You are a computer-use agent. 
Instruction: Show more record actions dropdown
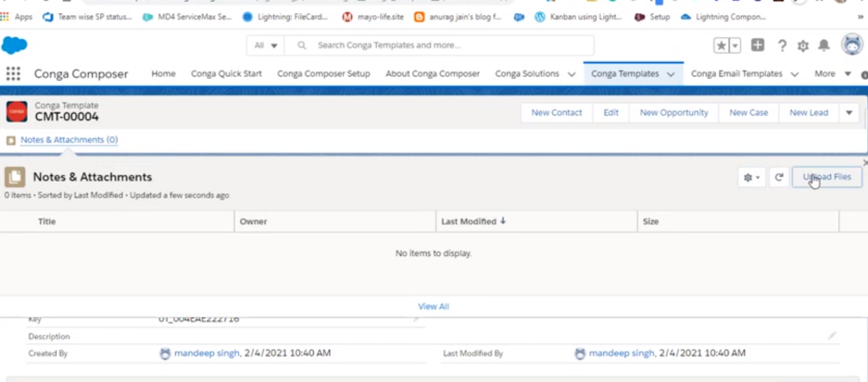849,113
